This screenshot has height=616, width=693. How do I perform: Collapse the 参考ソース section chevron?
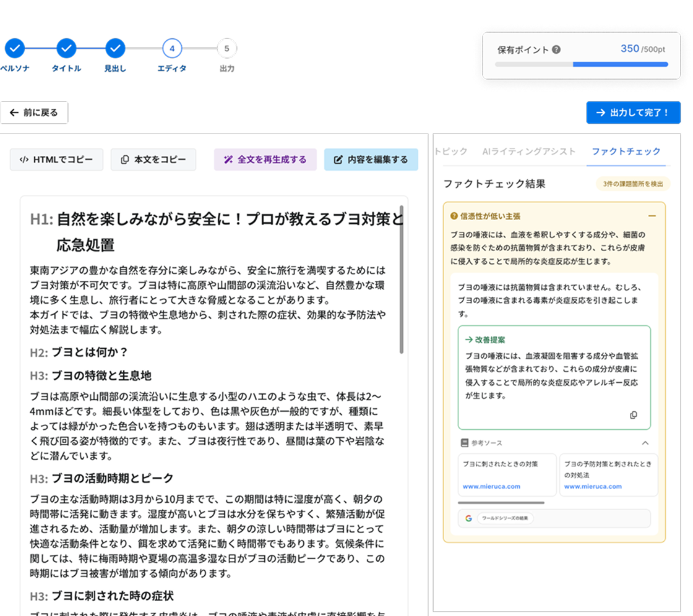(x=645, y=443)
